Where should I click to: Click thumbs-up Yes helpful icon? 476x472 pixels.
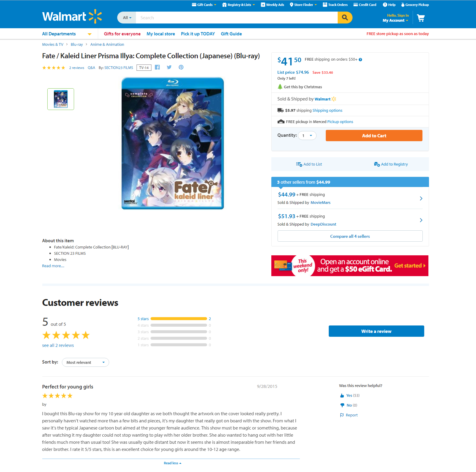(342, 396)
